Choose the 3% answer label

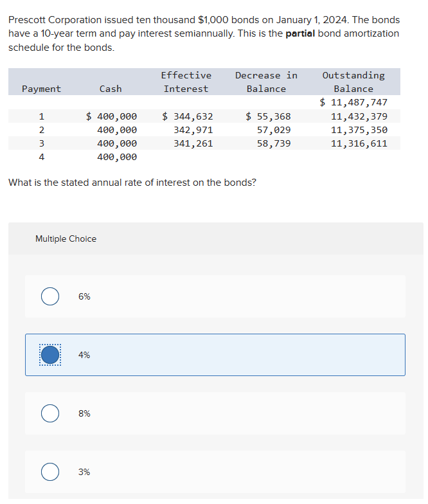pyautogui.click(x=84, y=472)
